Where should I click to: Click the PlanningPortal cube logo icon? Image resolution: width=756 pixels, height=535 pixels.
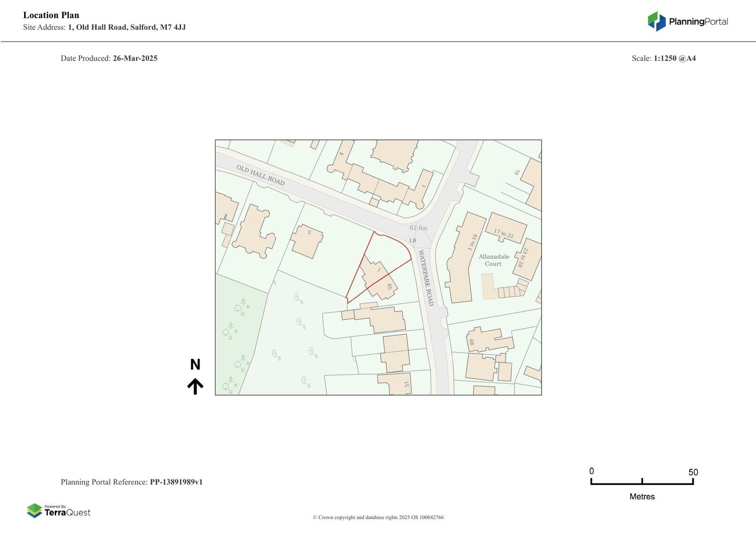point(656,21)
